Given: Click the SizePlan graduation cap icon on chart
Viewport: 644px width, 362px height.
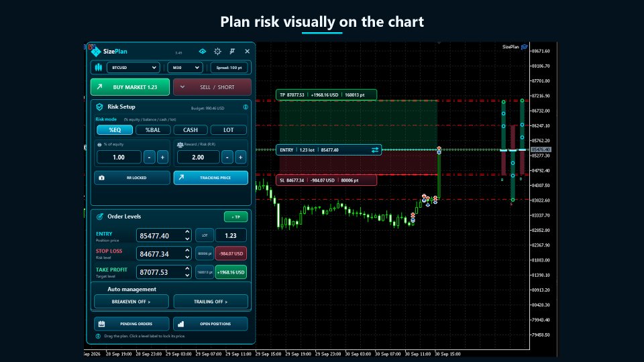Looking at the screenshot, I should [525, 47].
